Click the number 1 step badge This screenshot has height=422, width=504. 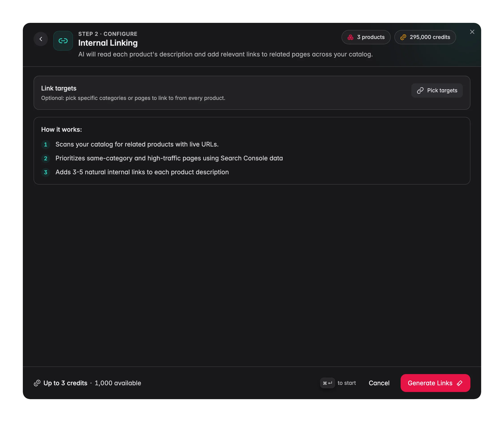(x=46, y=145)
